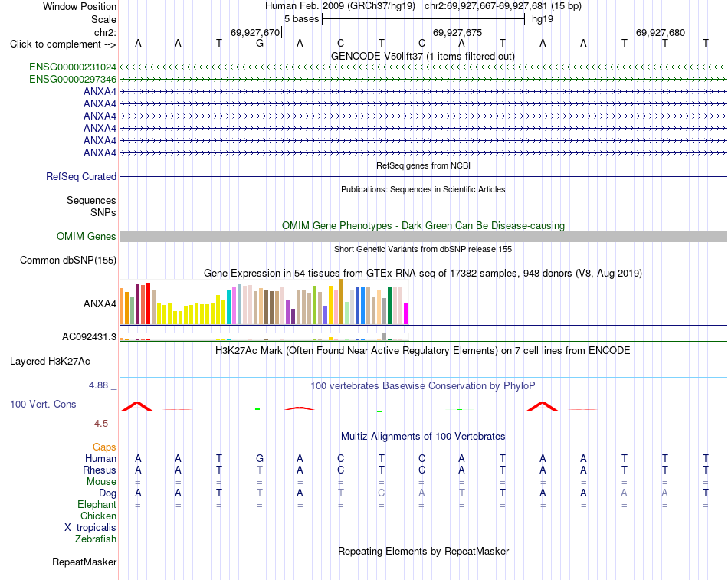This screenshot has width=728, height=580.
Task: Click the gray OMIM Genes bar
Action: pyautogui.click(x=423, y=236)
